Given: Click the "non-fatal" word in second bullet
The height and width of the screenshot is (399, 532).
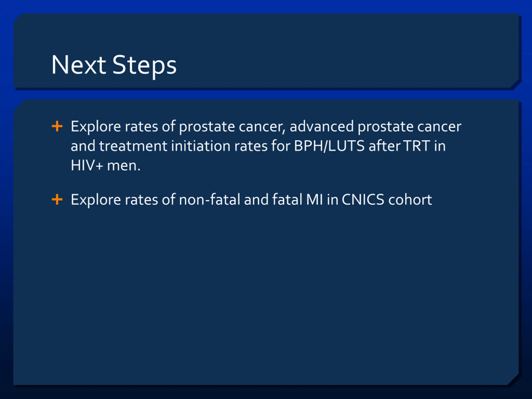Looking at the screenshot, I should tap(210, 200).
